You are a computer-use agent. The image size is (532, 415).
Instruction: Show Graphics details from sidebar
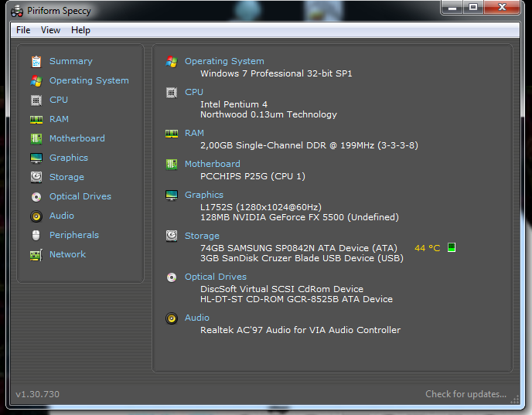(x=69, y=158)
